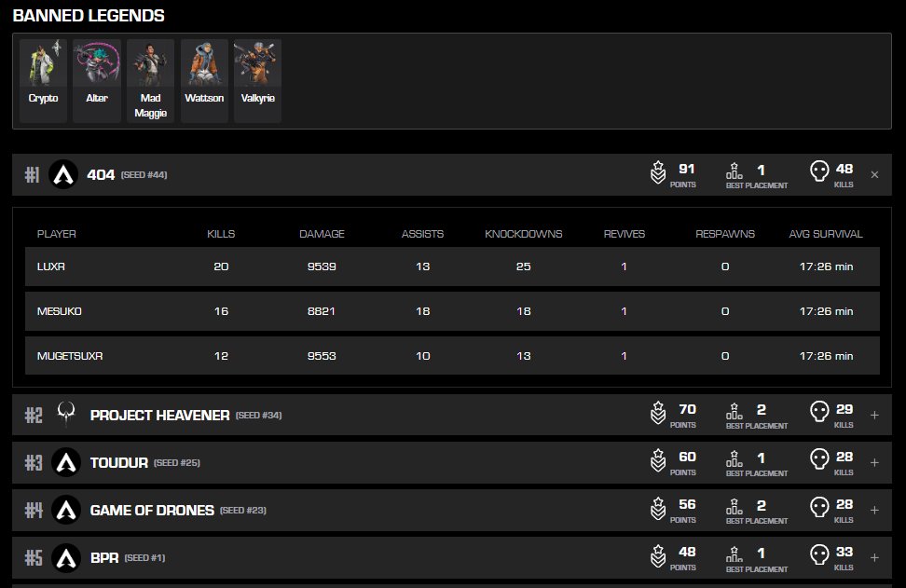The height and width of the screenshot is (588, 906).
Task: Select player MUGETSUXR in the table
Action: pyautogui.click(x=70, y=356)
